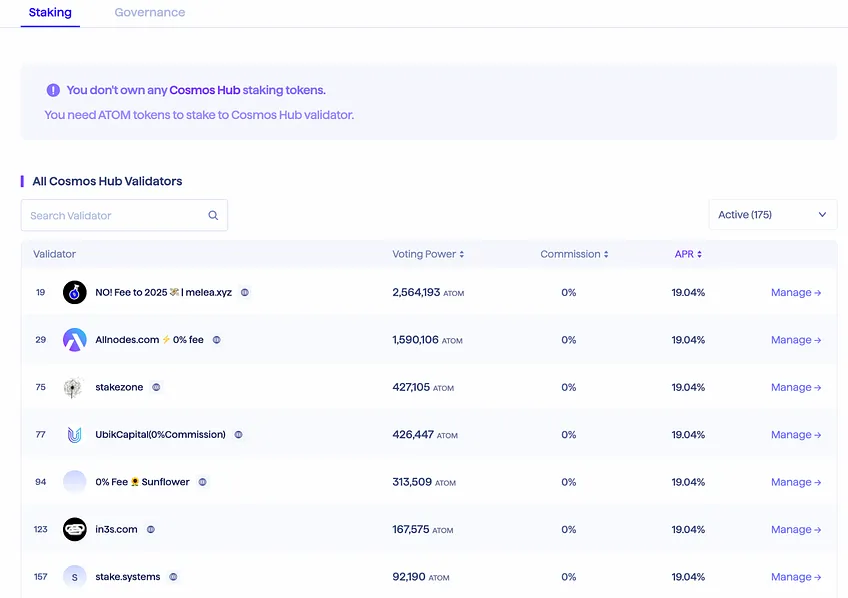
Task: Sort validators by APR column
Action: (x=688, y=254)
